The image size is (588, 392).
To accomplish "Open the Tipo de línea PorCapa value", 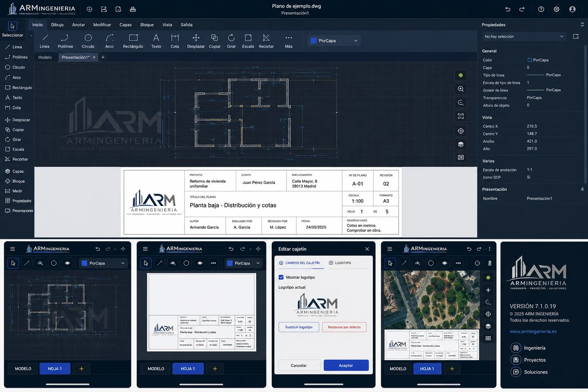I will click(544, 75).
